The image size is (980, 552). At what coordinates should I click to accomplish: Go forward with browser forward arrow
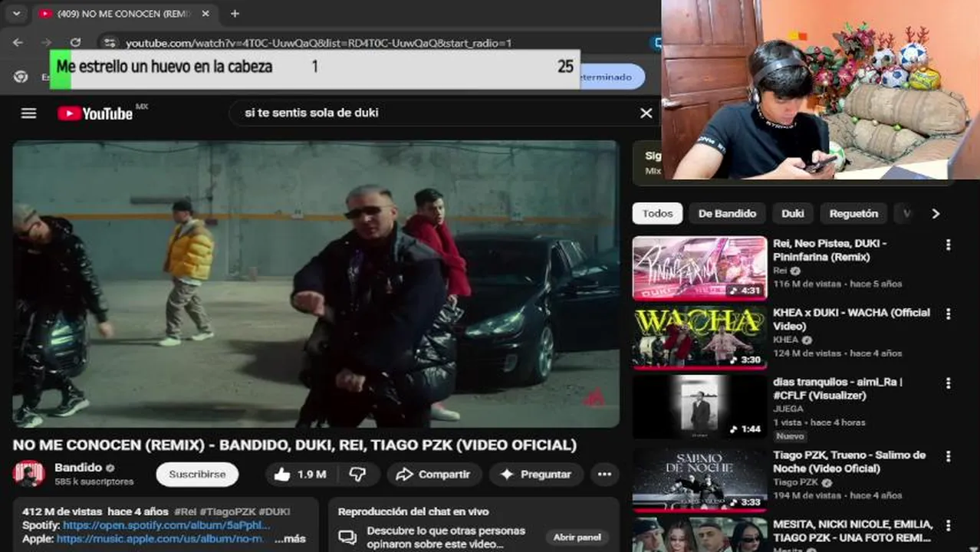pyautogui.click(x=47, y=43)
